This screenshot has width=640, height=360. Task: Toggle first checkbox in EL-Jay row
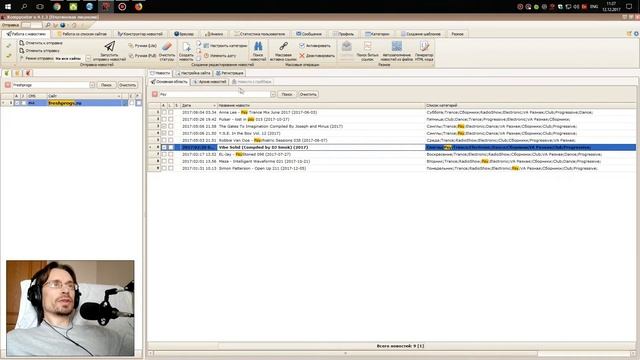click(x=164, y=154)
